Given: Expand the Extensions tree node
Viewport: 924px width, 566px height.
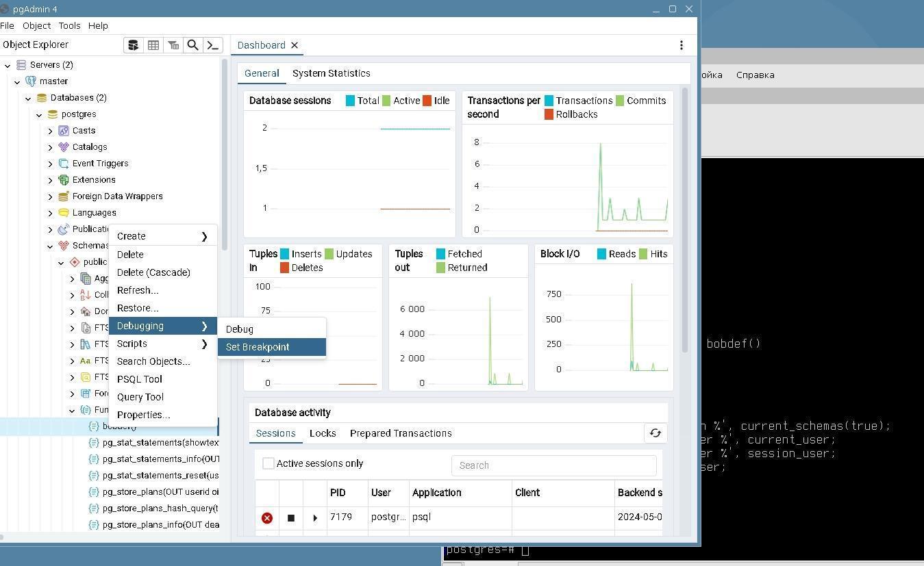Looking at the screenshot, I should click(50, 180).
